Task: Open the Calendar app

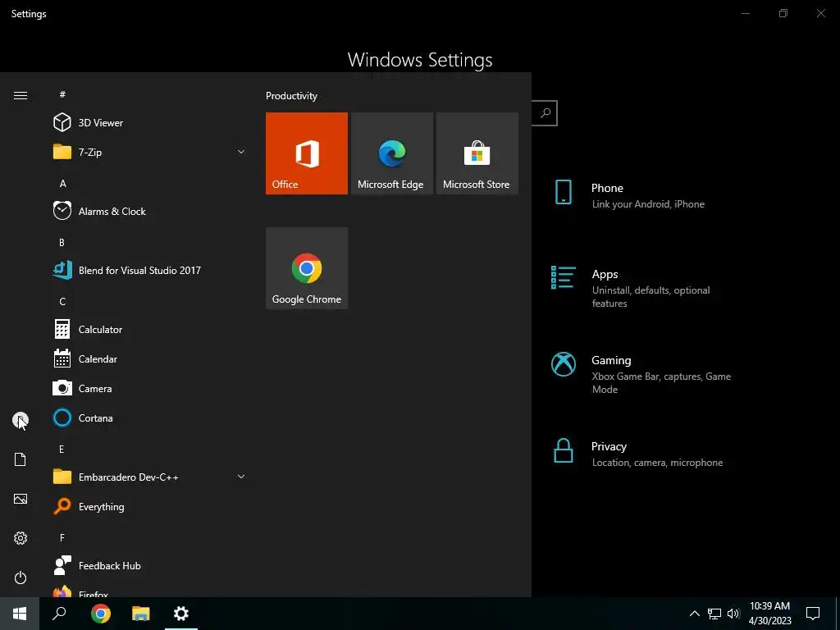Action: pos(150,359)
